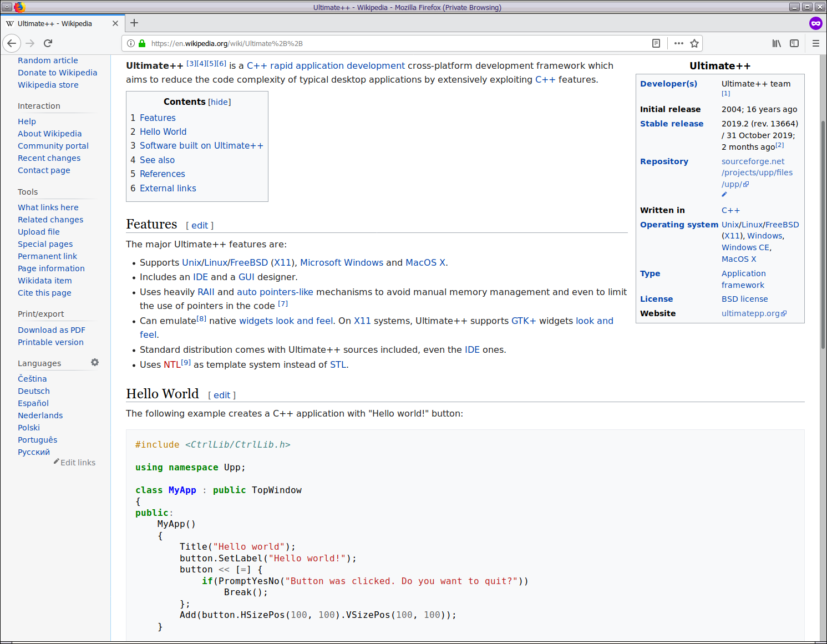The height and width of the screenshot is (644, 827).
Task: Open the Library bookshelf icon
Action: pyautogui.click(x=777, y=43)
